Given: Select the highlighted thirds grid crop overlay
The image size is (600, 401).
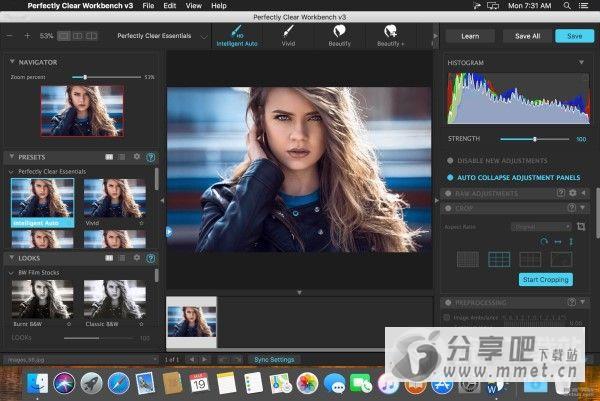Looking at the screenshot, I should point(499,259).
